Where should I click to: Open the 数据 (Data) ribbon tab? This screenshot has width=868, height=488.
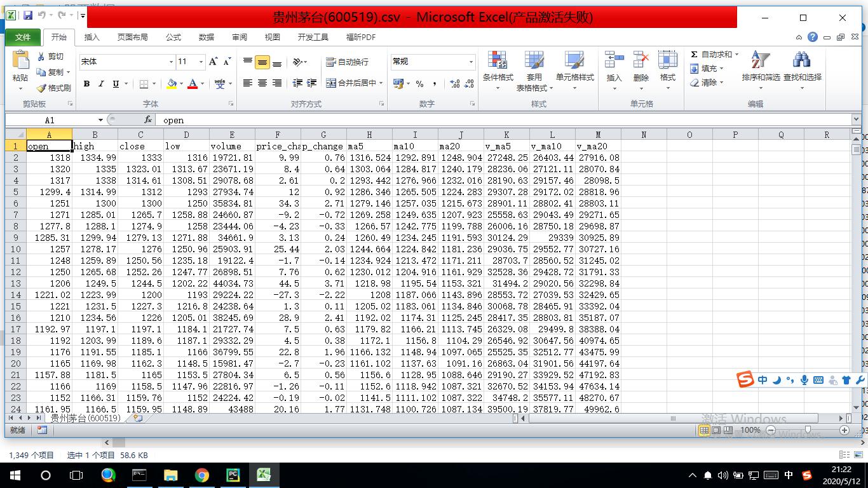207,37
